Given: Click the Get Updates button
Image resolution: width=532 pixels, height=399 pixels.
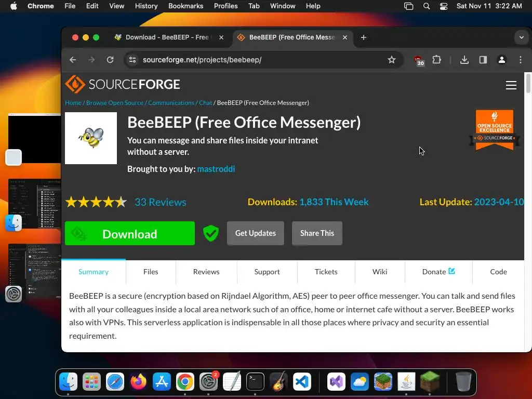Looking at the screenshot, I should point(255,233).
